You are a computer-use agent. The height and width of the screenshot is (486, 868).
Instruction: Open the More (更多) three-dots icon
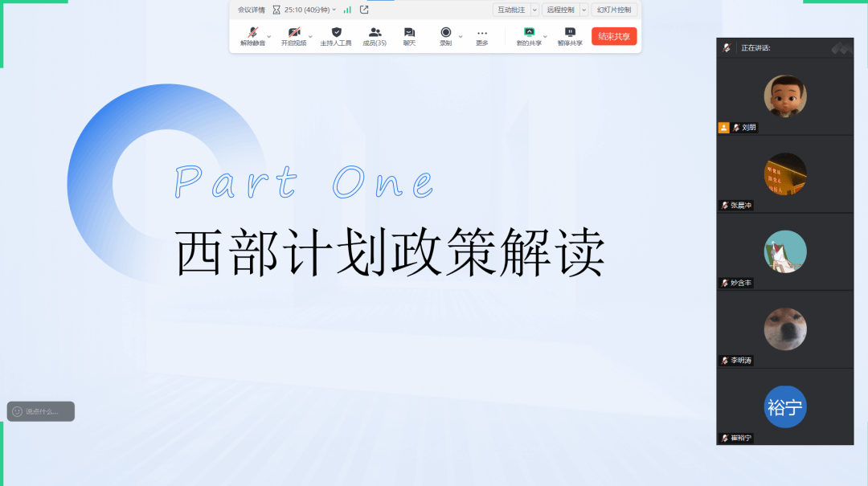(x=481, y=33)
